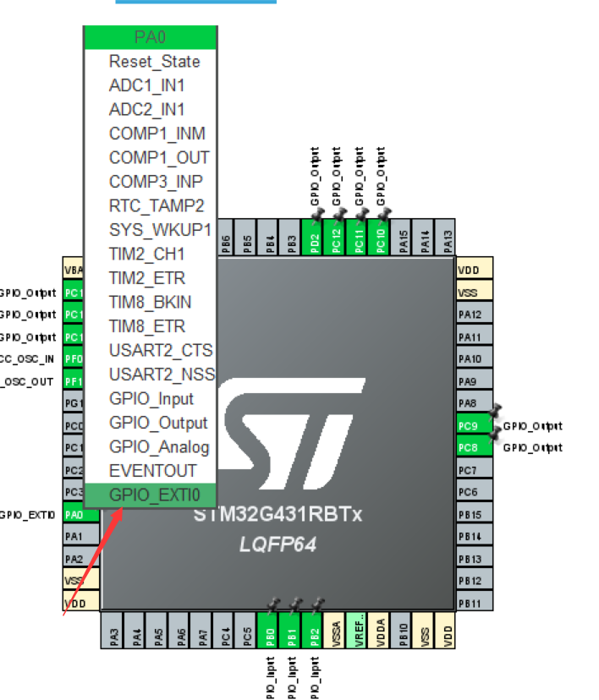Click pin PB5 on chip top

pyautogui.click(x=245, y=238)
